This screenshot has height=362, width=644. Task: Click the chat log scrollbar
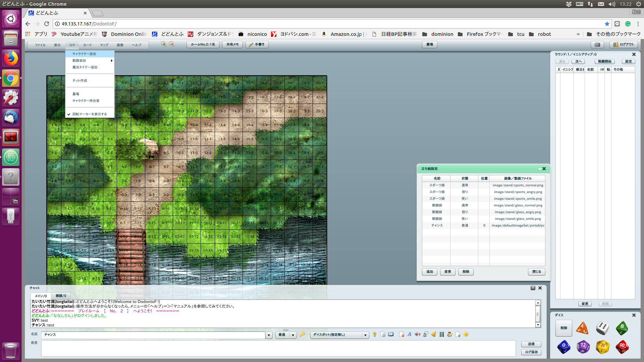click(x=538, y=314)
